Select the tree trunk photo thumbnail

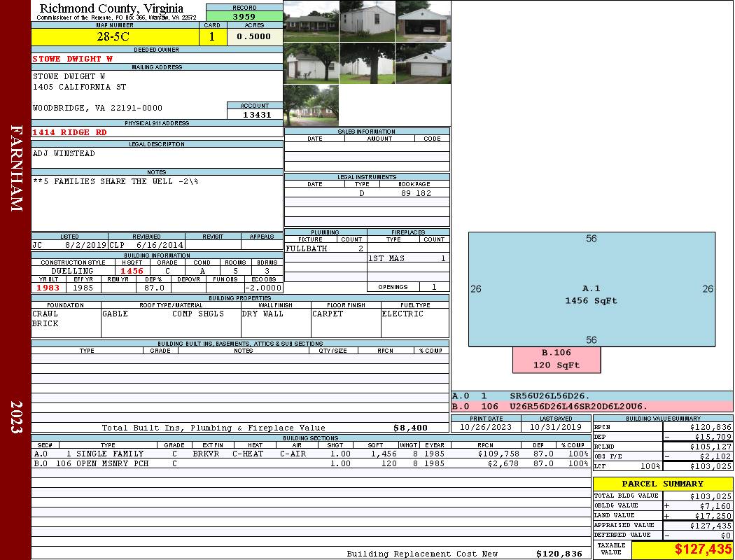pos(367,63)
